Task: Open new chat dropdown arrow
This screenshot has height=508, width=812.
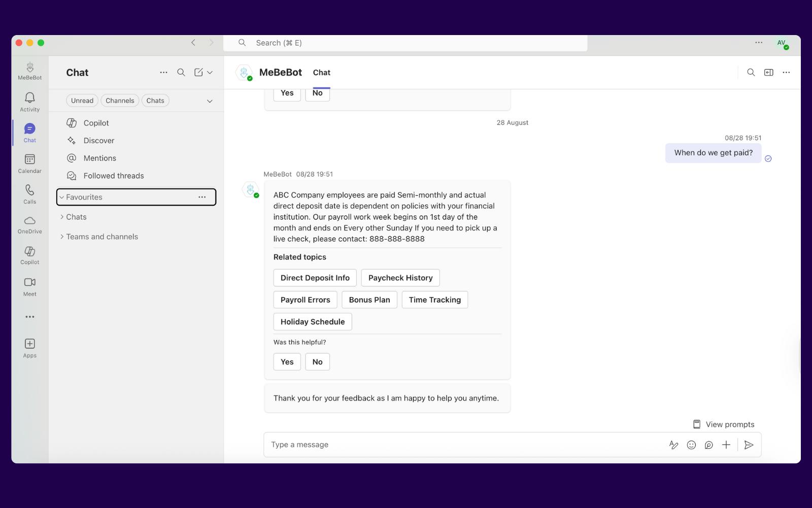Action: click(x=210, y=73)
